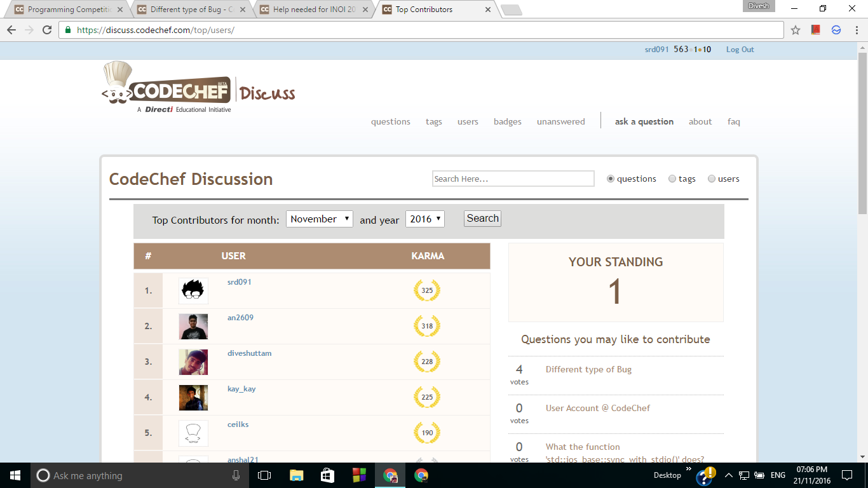This screenshot has height=488, width=868.
Task: Open the Windows Store taskbar icon
Action: (x=327, y=475)
